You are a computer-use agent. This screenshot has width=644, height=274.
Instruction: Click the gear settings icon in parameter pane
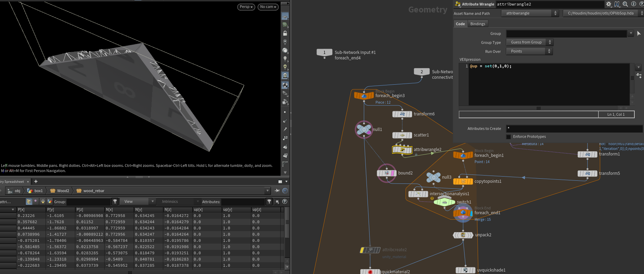[x=608, y=4]
